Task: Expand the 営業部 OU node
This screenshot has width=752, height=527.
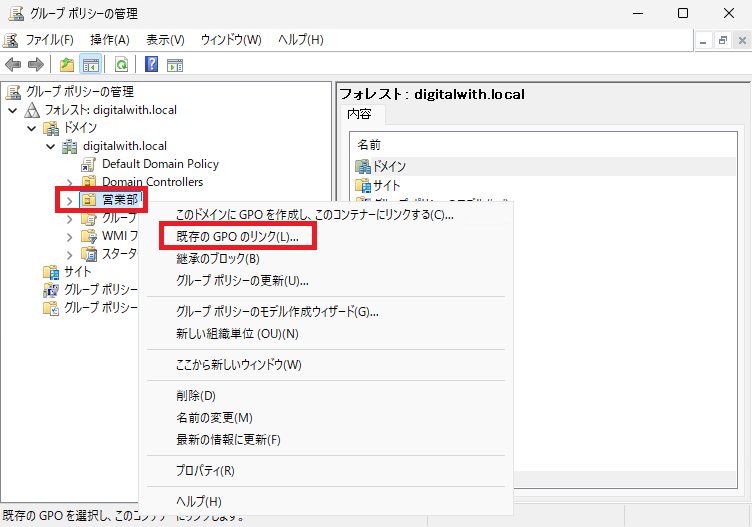Action: pos(70,201)
